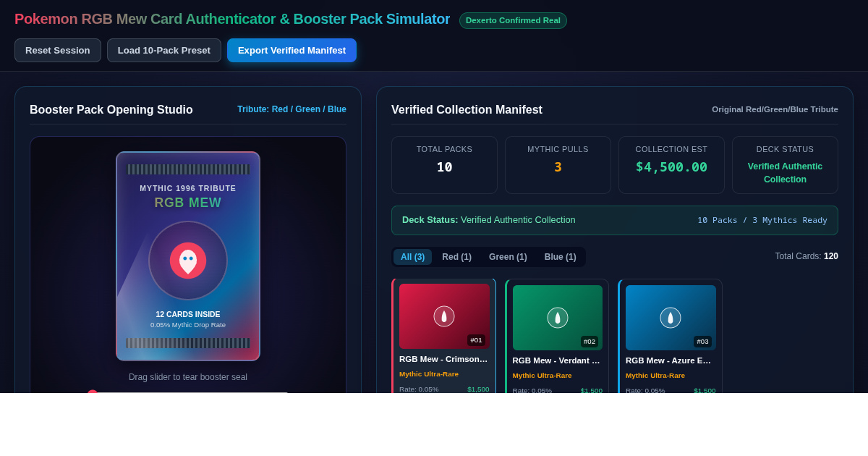Switch to the Green (1) tab
868x456 pixels.
(508, 257)
